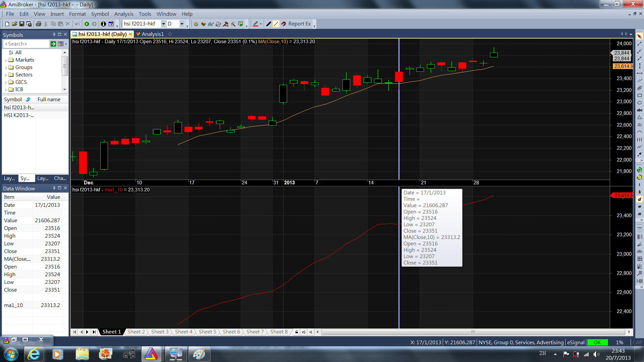This screenshot has height=362, width=644.
Task: Open the symbol Information icon
Action: click(x=103, y=24)
